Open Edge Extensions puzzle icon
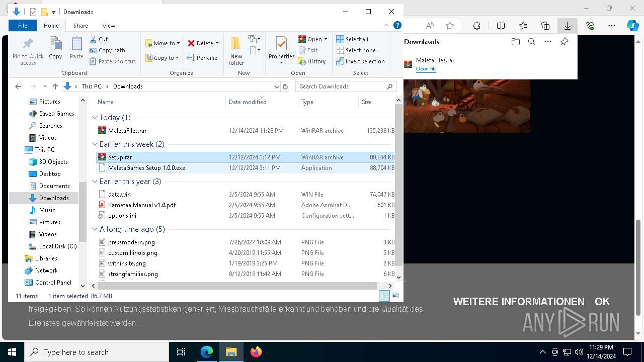 (x=476, y=26)
